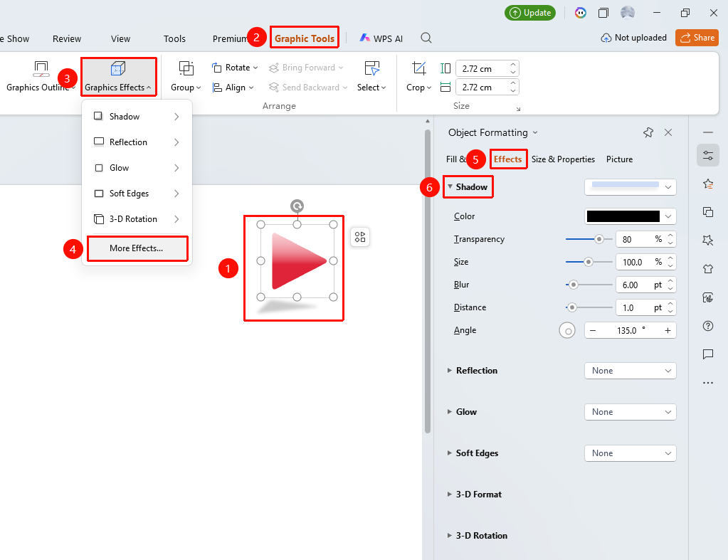Click the angle dial in the Shadow section

tap(567, 331)
